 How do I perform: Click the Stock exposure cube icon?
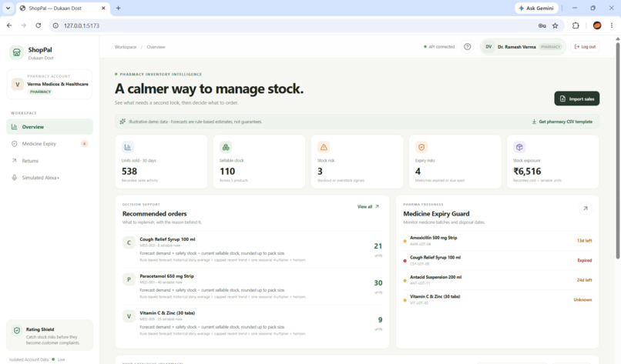519,147
